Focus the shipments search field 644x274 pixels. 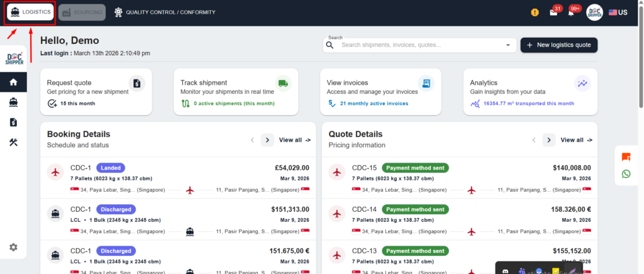(x=421, y=45)
